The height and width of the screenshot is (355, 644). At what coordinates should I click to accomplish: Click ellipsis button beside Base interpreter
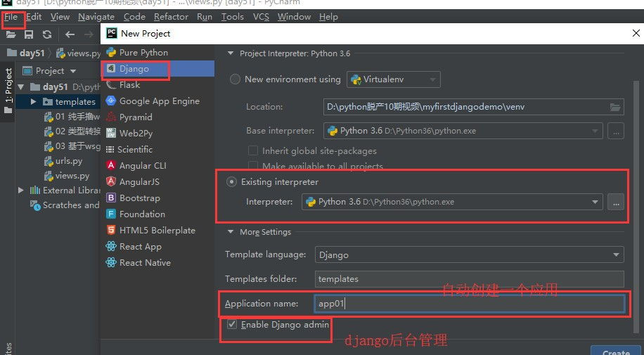pos(616,131)
